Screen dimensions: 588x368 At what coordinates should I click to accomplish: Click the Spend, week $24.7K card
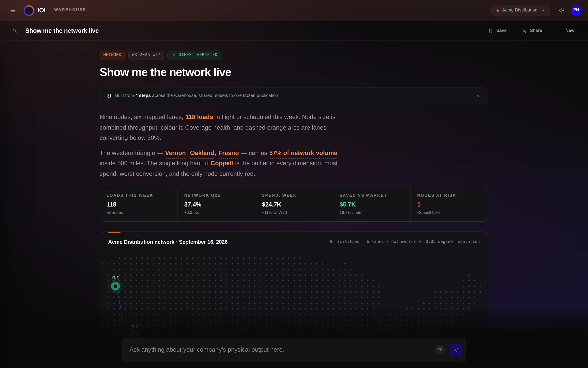pyautogui.click(x=294, y=205)
